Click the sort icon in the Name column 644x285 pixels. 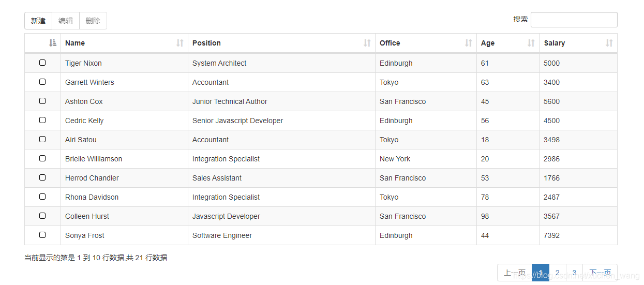pos(179,43)
